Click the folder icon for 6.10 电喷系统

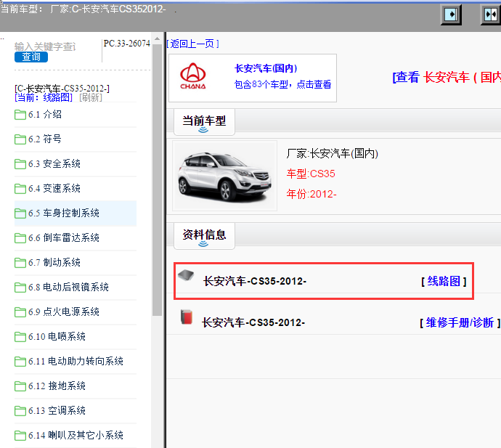tap(20, 336)
